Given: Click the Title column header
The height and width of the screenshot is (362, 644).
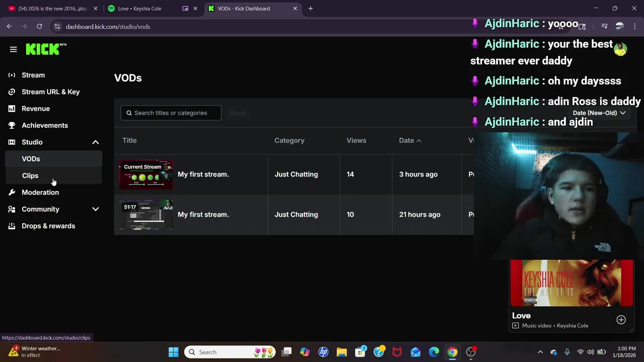Looking at the screenshot, I should [x=129, y=140].
